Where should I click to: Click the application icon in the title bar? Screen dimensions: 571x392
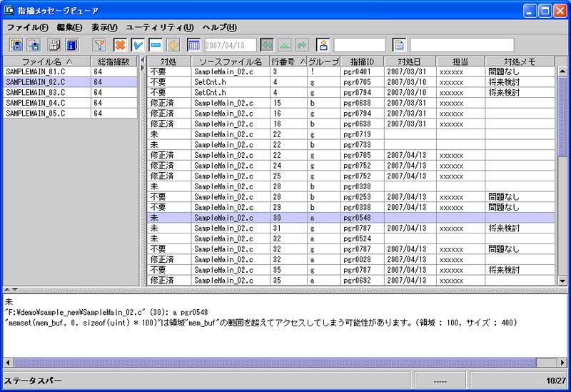(x=9, y=10)
